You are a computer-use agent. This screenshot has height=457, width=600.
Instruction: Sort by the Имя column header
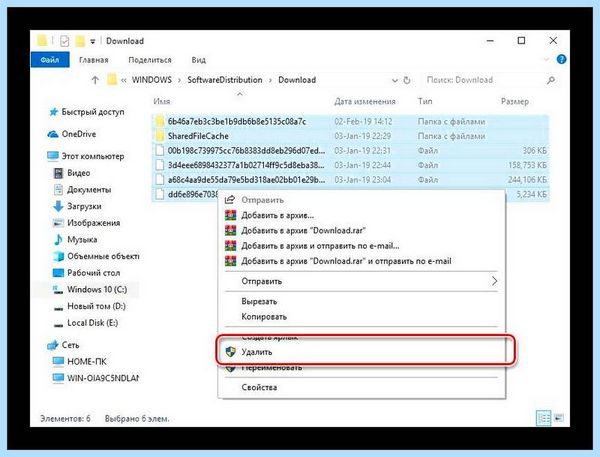(162, 101)
